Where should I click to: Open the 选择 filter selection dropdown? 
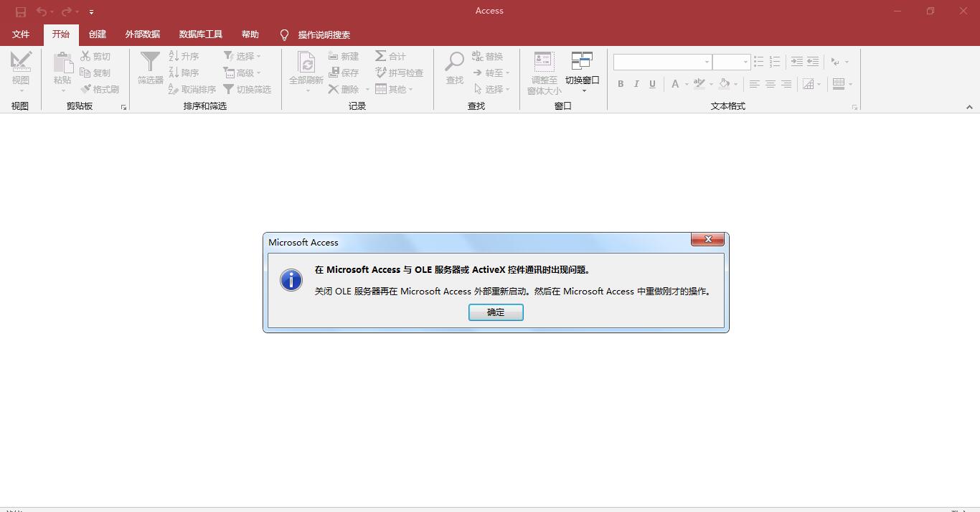[242, 56]
